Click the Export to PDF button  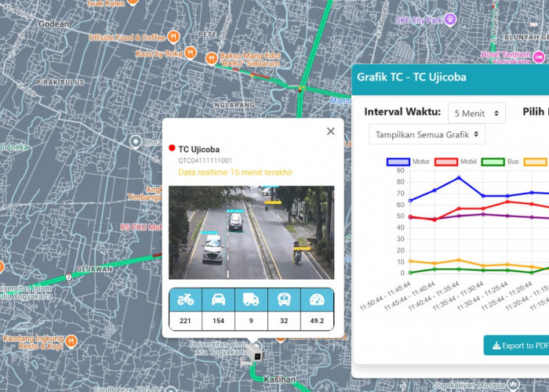pyautogui.click(x=515, y=345)
